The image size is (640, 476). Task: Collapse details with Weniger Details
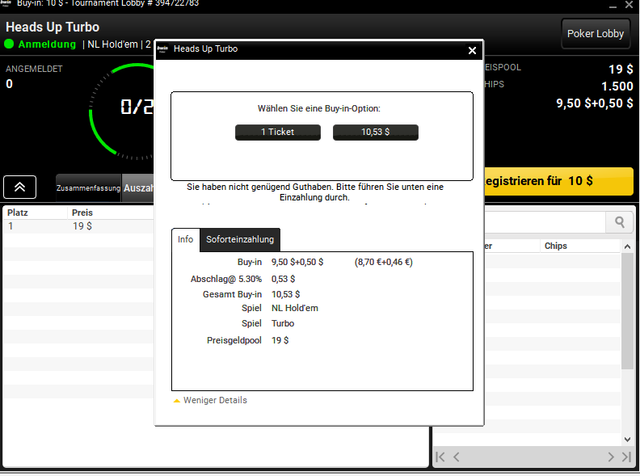(210, 400)
